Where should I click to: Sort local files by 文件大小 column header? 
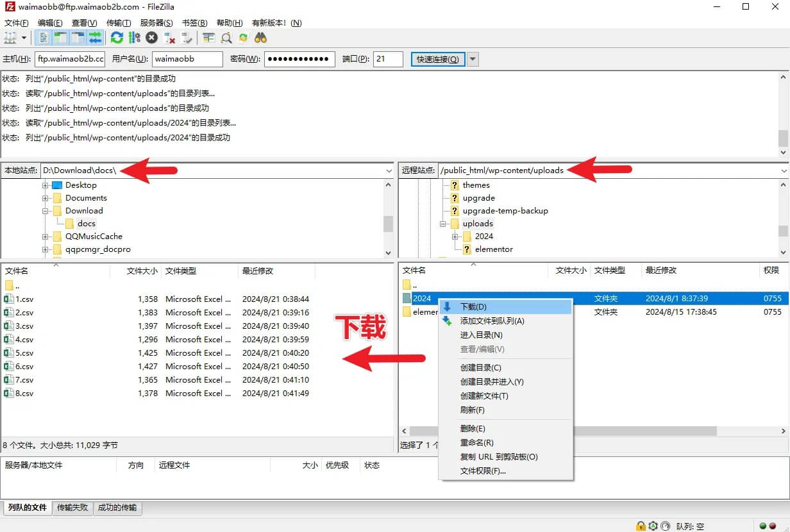click(x=135, y=271)
